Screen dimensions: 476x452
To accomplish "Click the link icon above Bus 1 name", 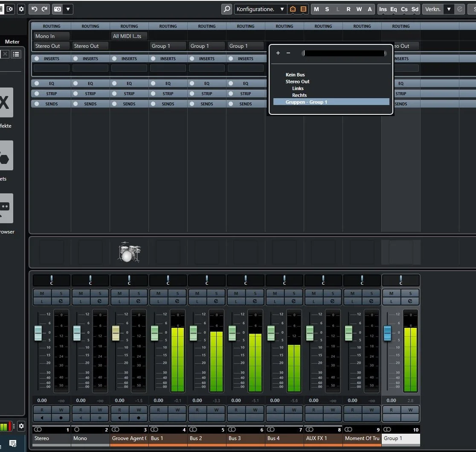I will coord(154,429).
